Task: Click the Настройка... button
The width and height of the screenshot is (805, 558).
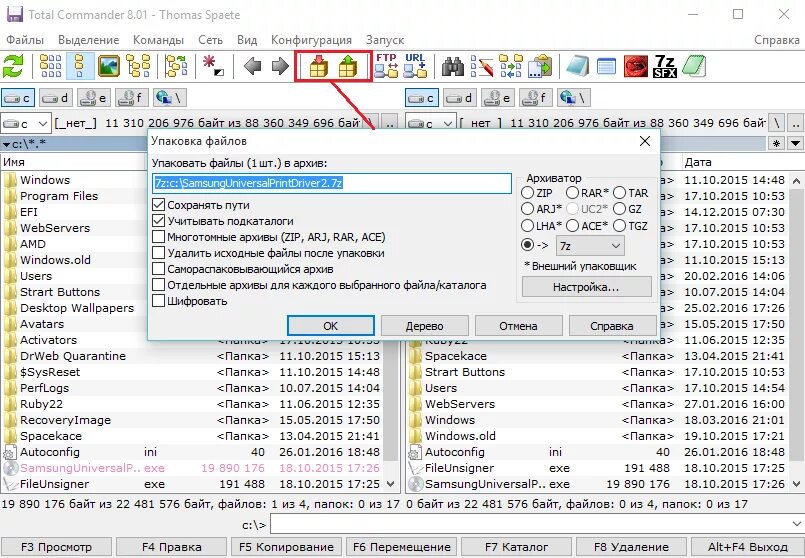Action: (x=586, y=287)
